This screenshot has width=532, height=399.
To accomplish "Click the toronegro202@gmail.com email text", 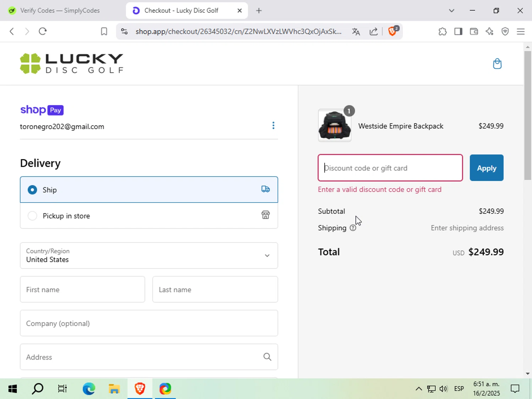I will coord(62,127).
